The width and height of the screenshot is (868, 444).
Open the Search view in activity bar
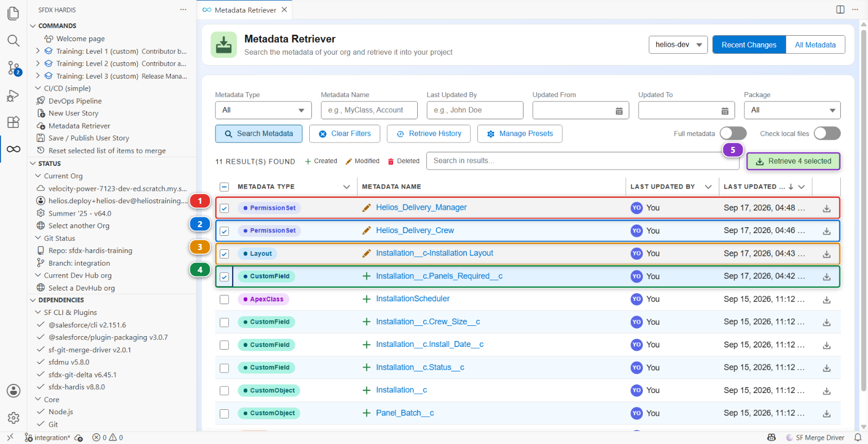[x=14, y=41]
